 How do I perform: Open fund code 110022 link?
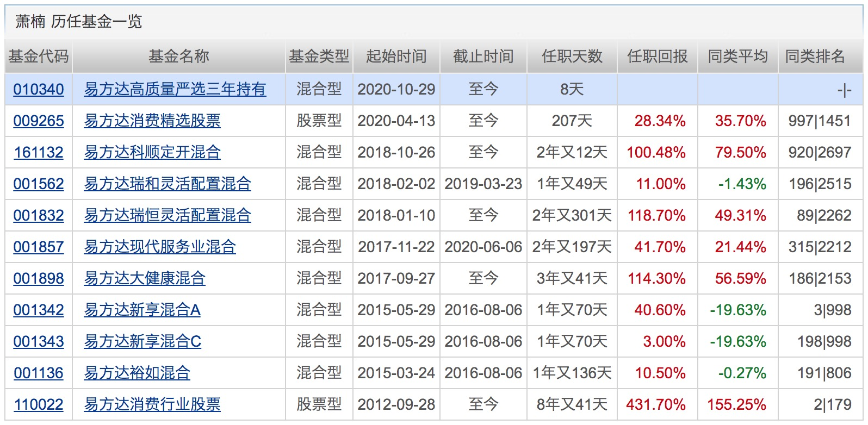[39, 404]
